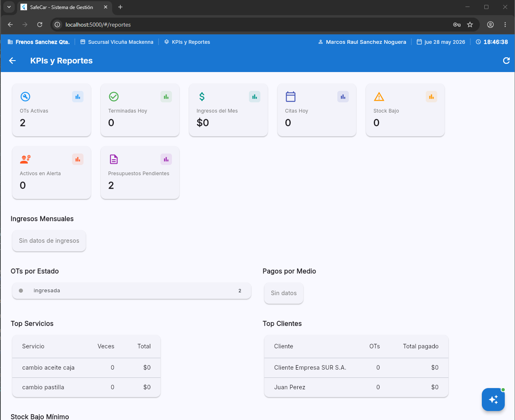The image size is (515, 420).
Task: Open the Activos en Alerta KPI card
Action: tap(52, 173)
